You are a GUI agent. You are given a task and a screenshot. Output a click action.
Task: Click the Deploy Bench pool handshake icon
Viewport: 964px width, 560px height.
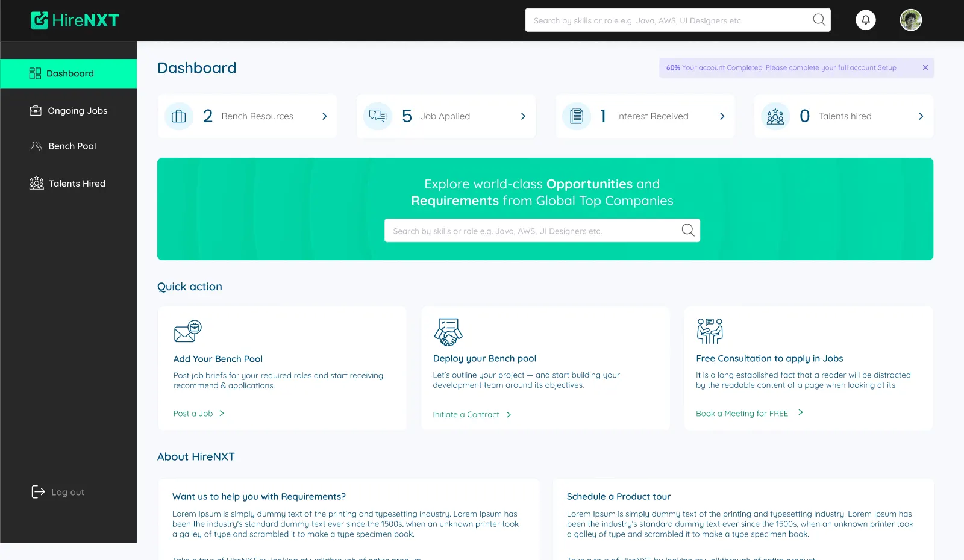(x=448, y=332)
